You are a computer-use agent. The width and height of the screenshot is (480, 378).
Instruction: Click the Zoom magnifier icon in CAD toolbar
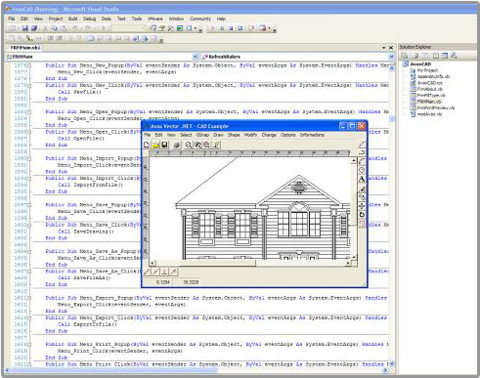[189, 145]
